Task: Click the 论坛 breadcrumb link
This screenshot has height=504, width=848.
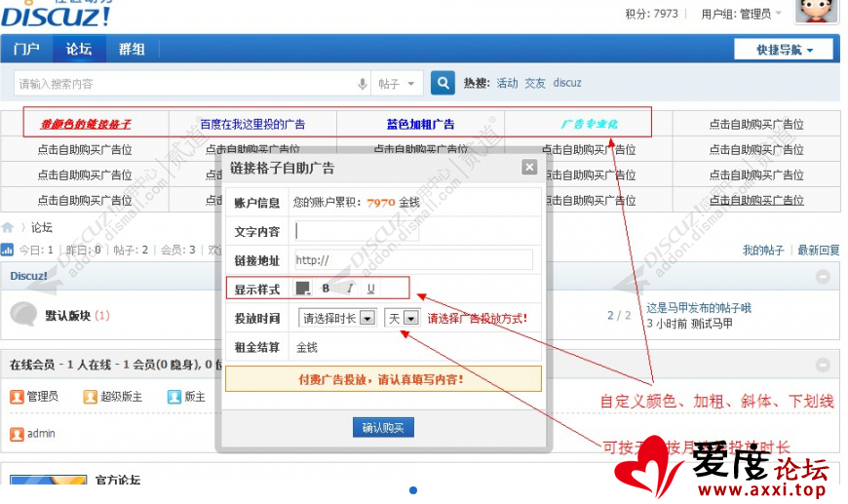Action: point(42,228)
